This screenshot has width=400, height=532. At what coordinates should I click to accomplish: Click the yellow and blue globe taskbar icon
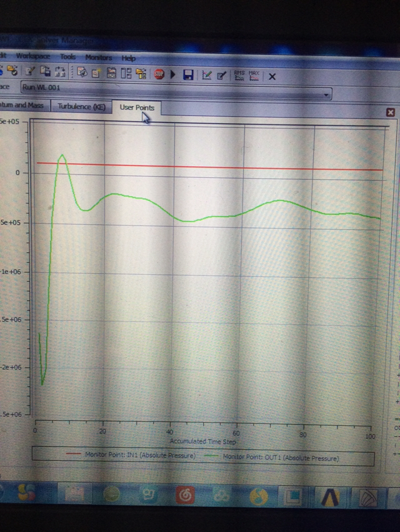pos(259,496)
